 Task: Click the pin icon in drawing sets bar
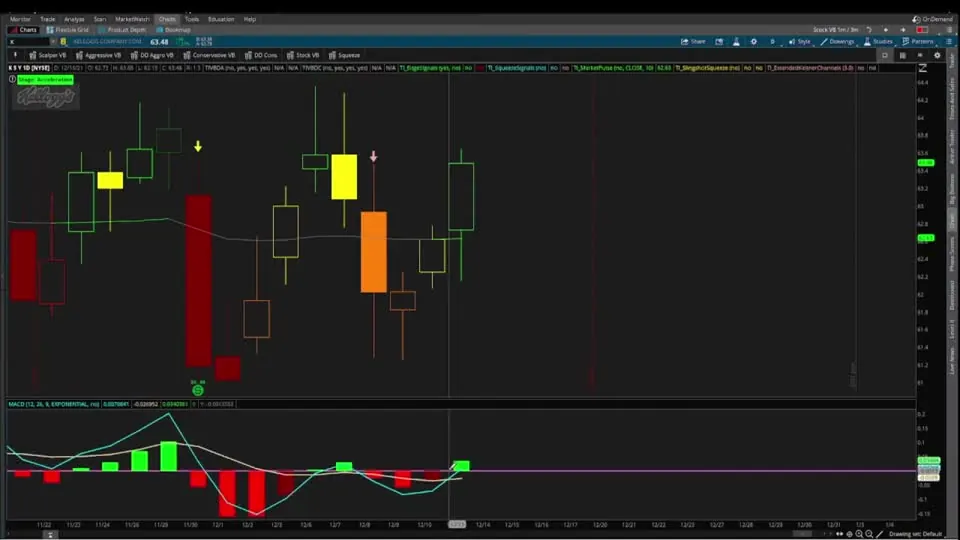coord(15,55)
